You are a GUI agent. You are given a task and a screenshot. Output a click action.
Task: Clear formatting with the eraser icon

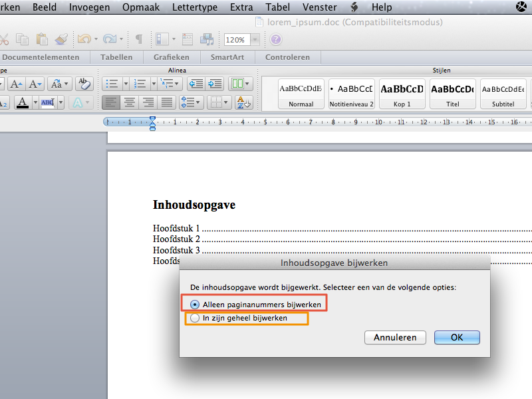pos(84,84)
